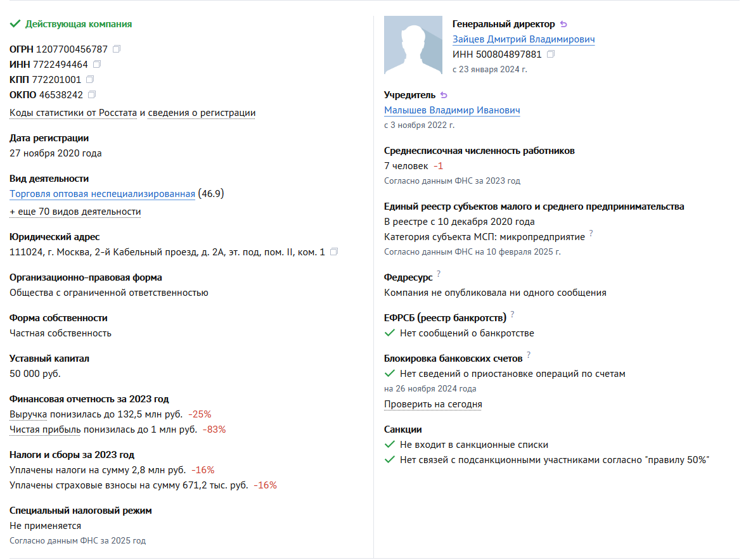This screenshot has height=560, width=746.
Task: Copy the legal address icon
Action: (334, 251)
